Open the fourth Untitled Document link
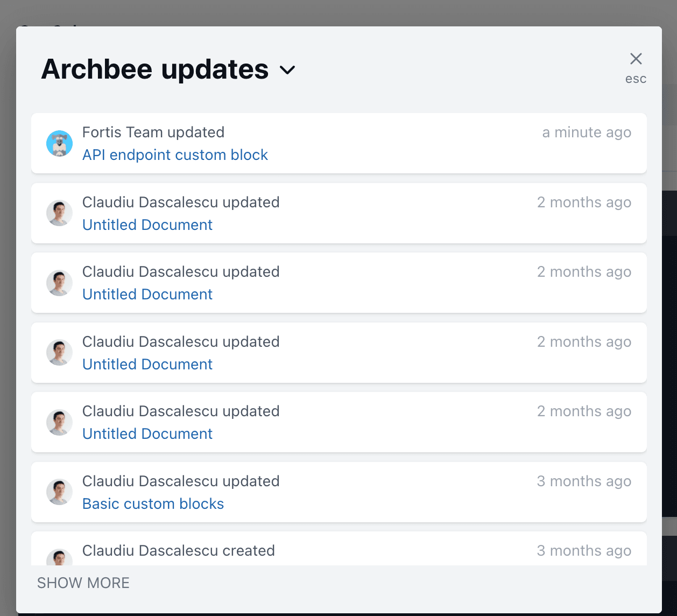The height and width of the screenshot is (616, 677). click(147, 434)
